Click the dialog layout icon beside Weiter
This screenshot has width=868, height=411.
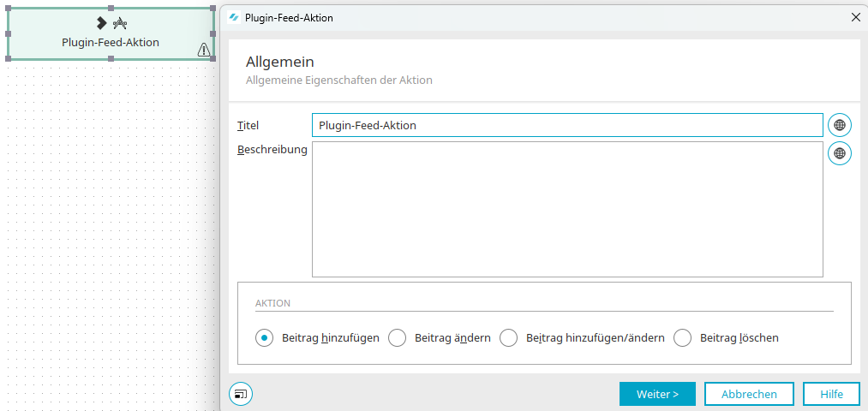(x=241, y=395)
